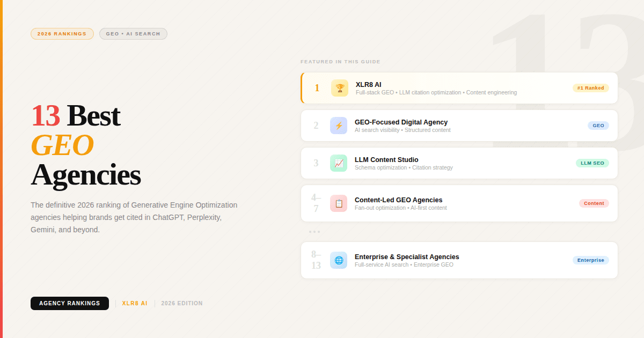Click the AGENCY RANKINGS button

(70, 303)
